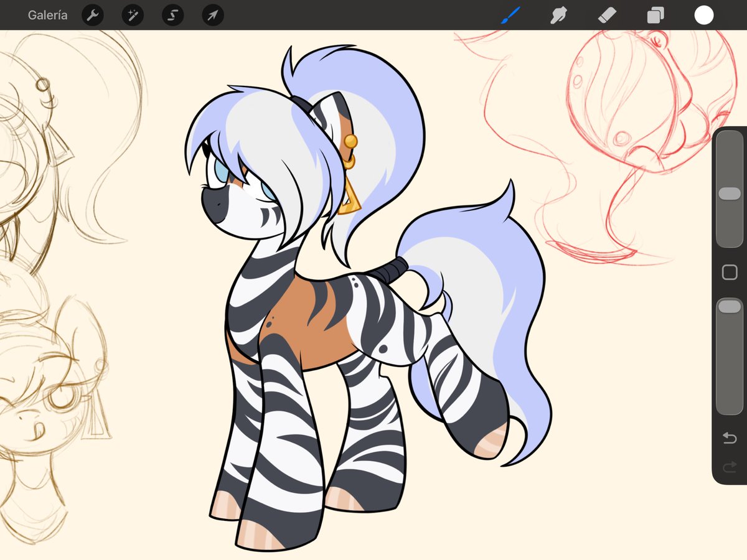Open the white color swatch picker
Image resolution: width=747 pixels, height=560 pixels.
(704, 15)
